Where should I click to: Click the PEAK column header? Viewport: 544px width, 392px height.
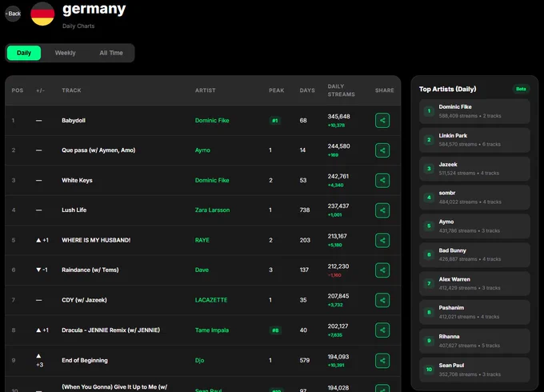277,90
